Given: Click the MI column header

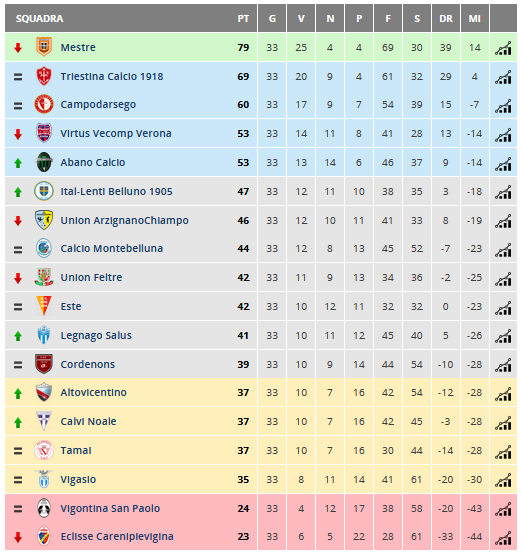Looking at the screenshot, I should tap(475, 18).
